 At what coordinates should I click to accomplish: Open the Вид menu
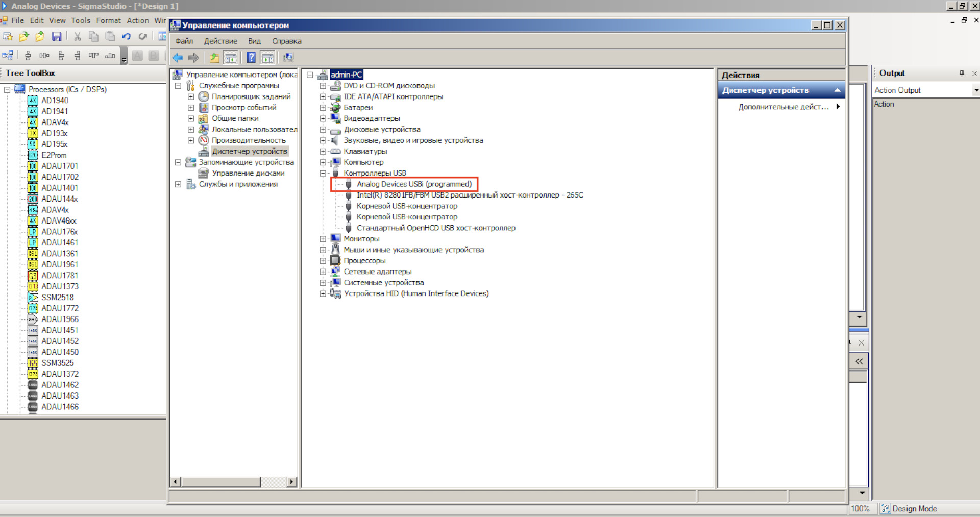[254, 41]
